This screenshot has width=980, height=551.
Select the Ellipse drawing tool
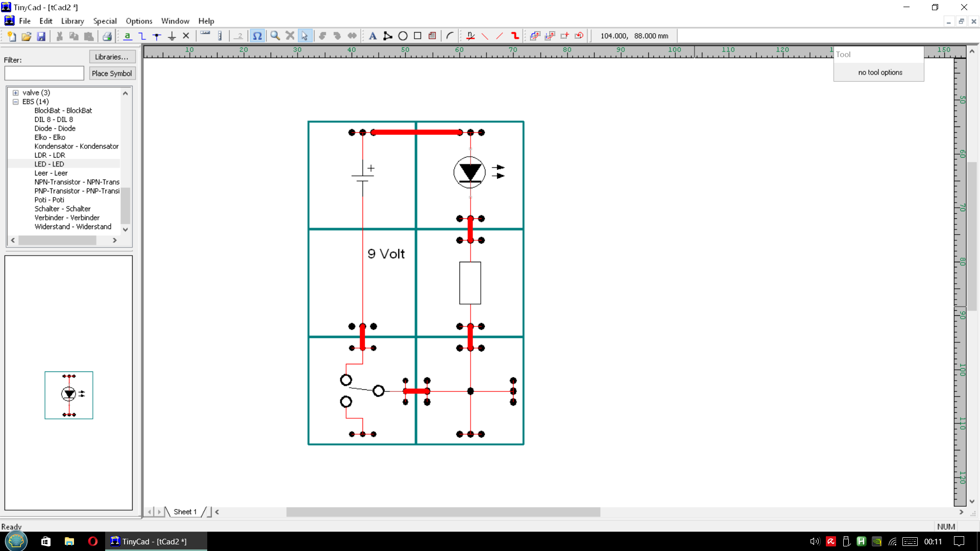[403, 36]
